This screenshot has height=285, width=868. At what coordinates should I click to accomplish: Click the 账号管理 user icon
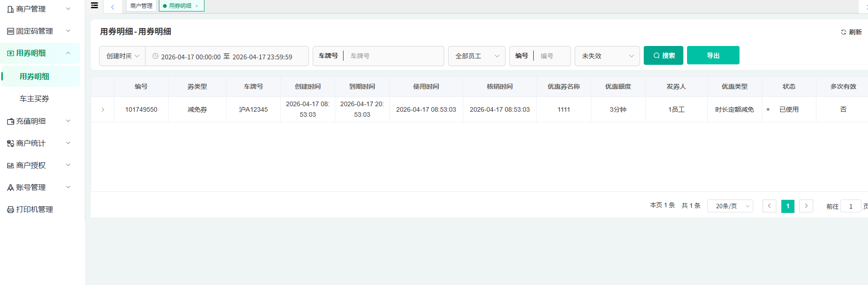point(11,188)
